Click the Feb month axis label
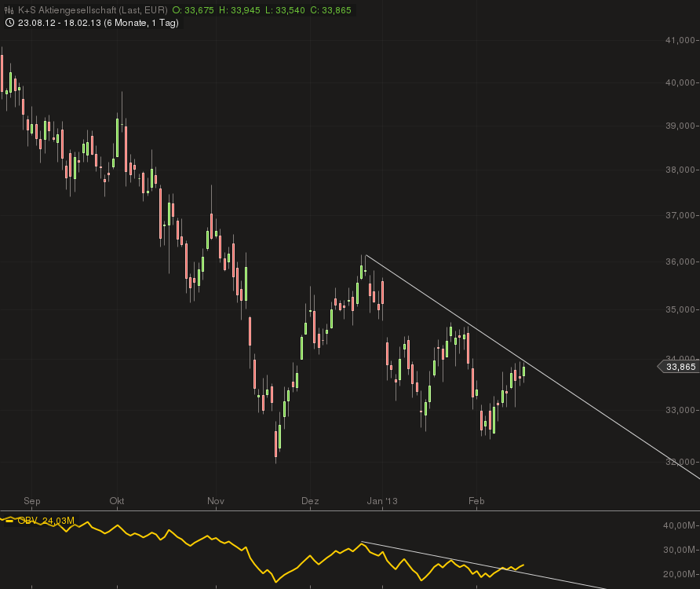 click(x=476, y=501)
